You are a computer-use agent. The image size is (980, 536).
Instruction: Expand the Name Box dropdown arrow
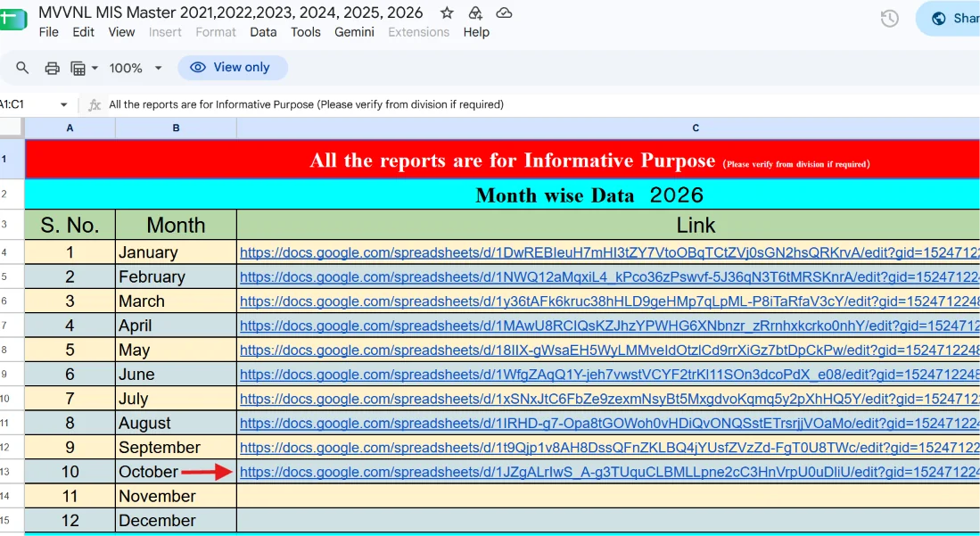(x=63, y=104)
